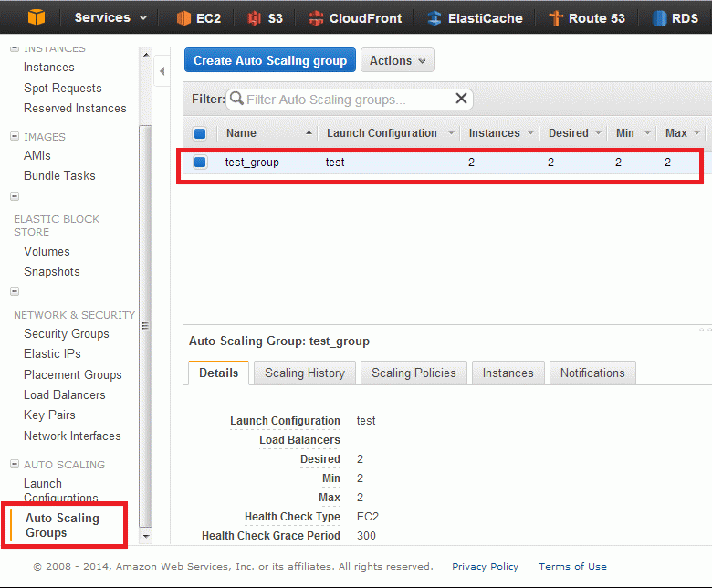
Task: Switch to the Notifications tab
Action: pyautogui.click(x=592, y=373)
